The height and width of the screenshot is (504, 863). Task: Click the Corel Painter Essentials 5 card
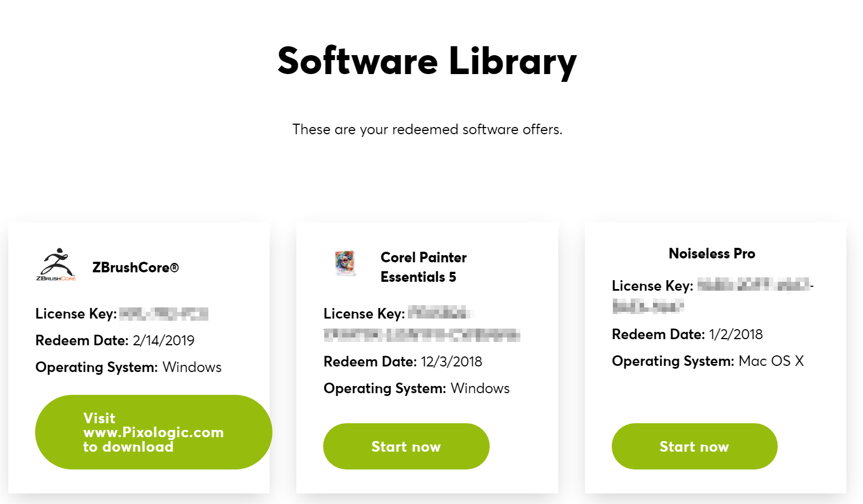[x=427, y=356]
